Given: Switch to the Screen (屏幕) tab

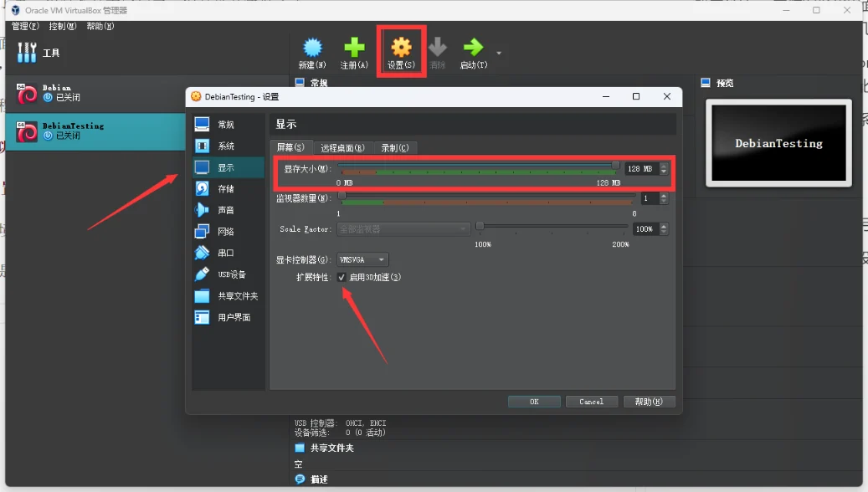Looking at the screenshot, I should click(x=290, y=147).
